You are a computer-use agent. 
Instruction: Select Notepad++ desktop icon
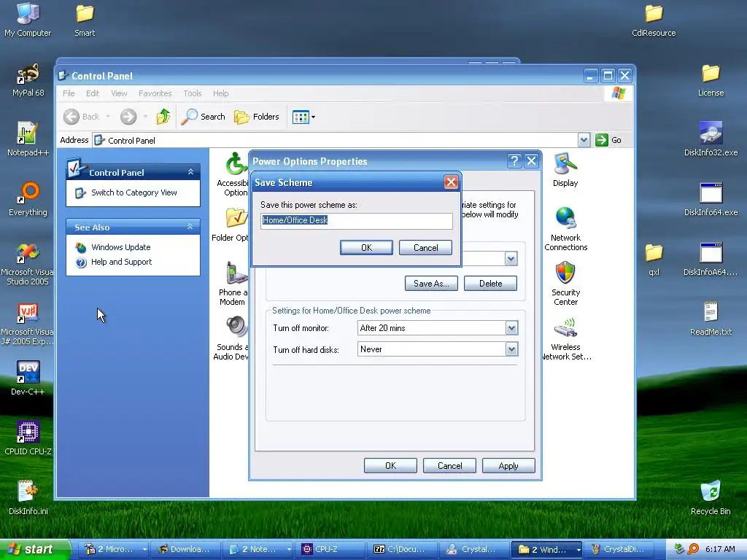coord(28,139)
